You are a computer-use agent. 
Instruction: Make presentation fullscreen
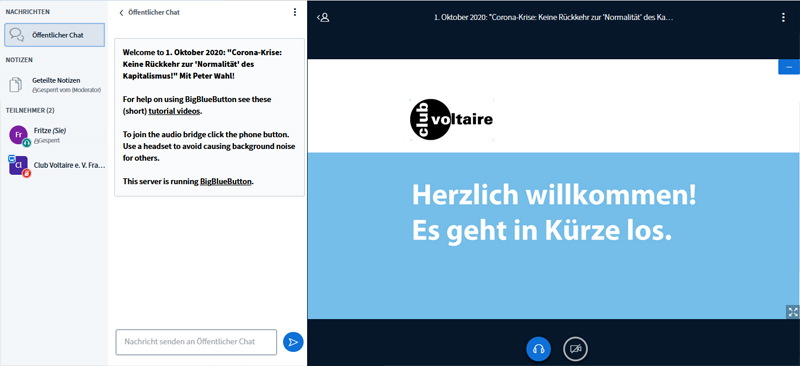coord(793,311)
